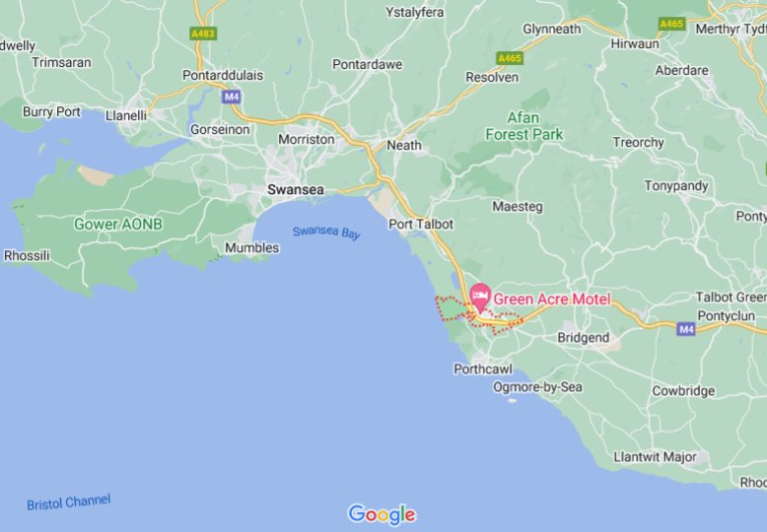Select the Swansea city label
This screenshot has height=532, width=767.
coord(296,190)
